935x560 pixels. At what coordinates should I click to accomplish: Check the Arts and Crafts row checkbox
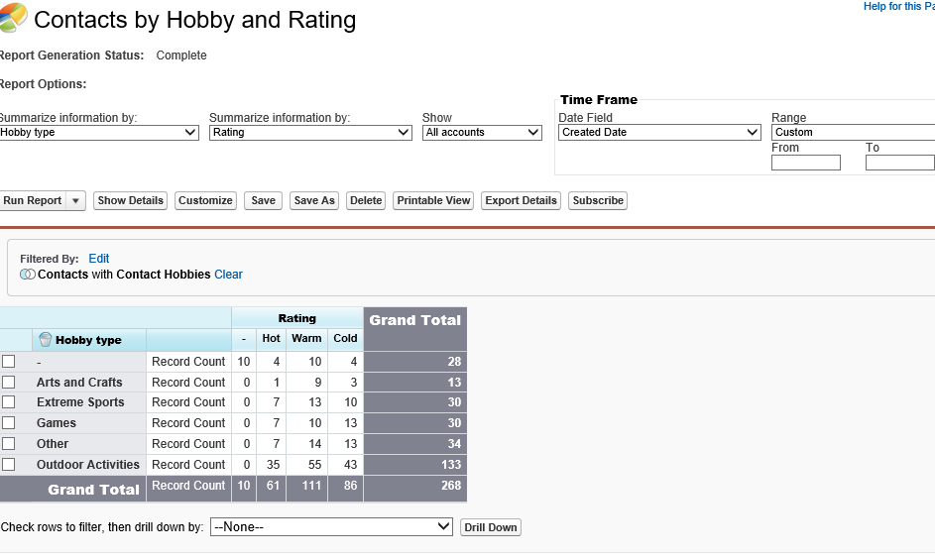tap(9, 382)
